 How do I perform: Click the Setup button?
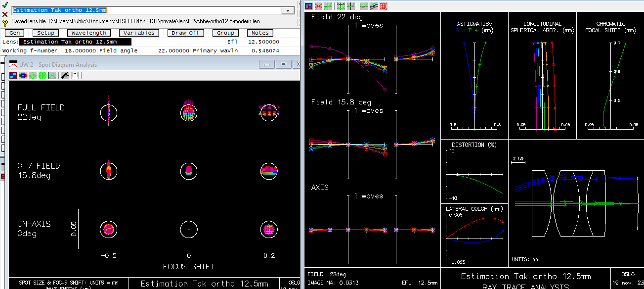click(x=46, y=33)
